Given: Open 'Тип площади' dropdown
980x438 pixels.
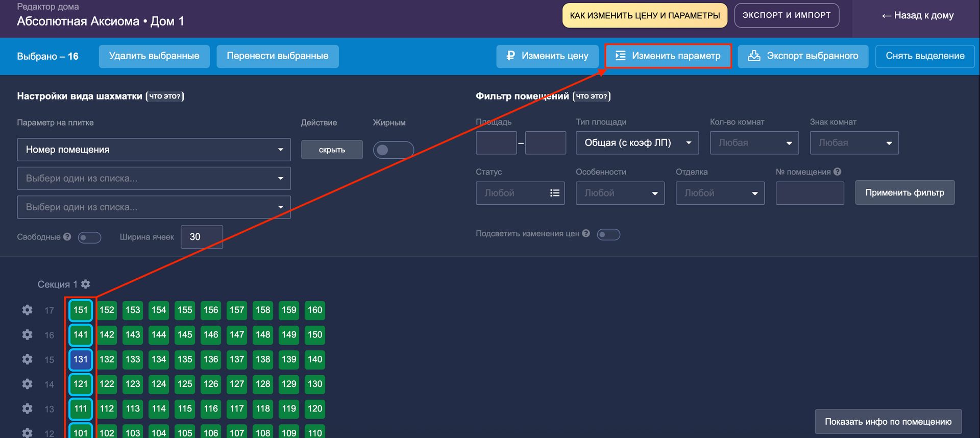Looking at the screenshot, I should pyautogui.click(x=638, y=143).
